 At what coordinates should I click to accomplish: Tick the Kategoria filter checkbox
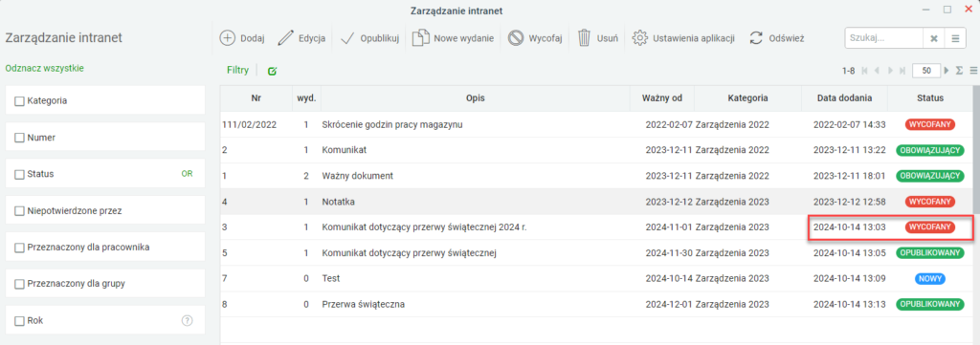pyautogui.click(x=19, y=100)
